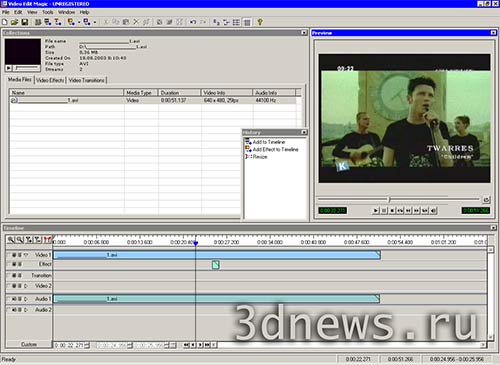Click the Paste clipboard toolbar icon
The width and height of the screenshot is (500, 365).
tap(126, 22)
